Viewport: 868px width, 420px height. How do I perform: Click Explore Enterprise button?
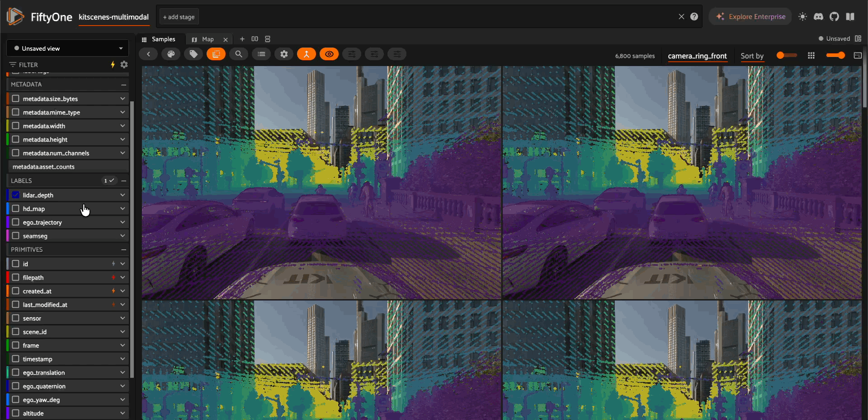pos(750,17)
